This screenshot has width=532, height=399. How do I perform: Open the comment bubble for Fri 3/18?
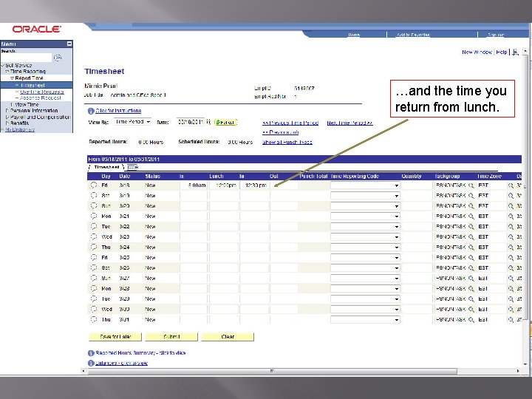94,185
